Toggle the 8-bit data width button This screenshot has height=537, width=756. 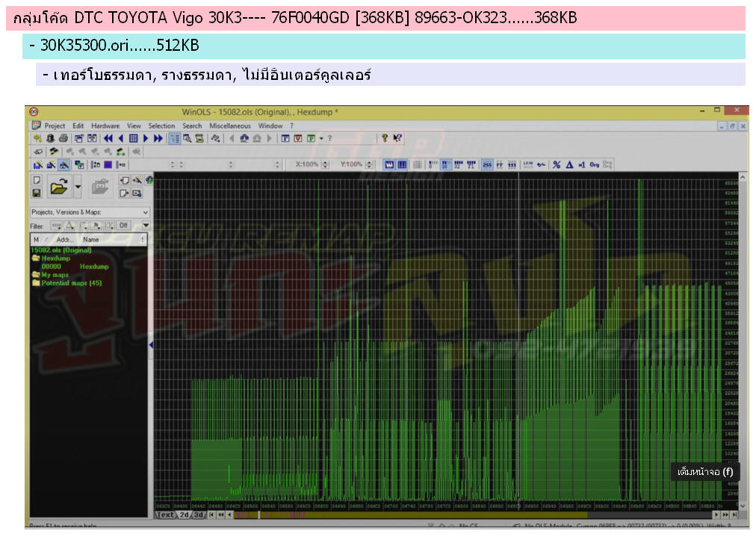coord(433,165)
